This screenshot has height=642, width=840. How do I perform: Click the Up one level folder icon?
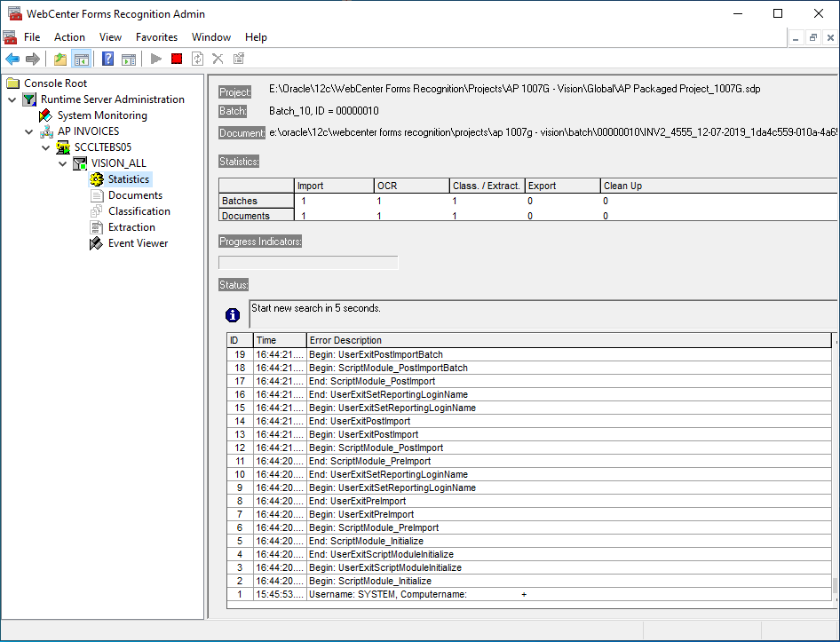coord(60,59)
